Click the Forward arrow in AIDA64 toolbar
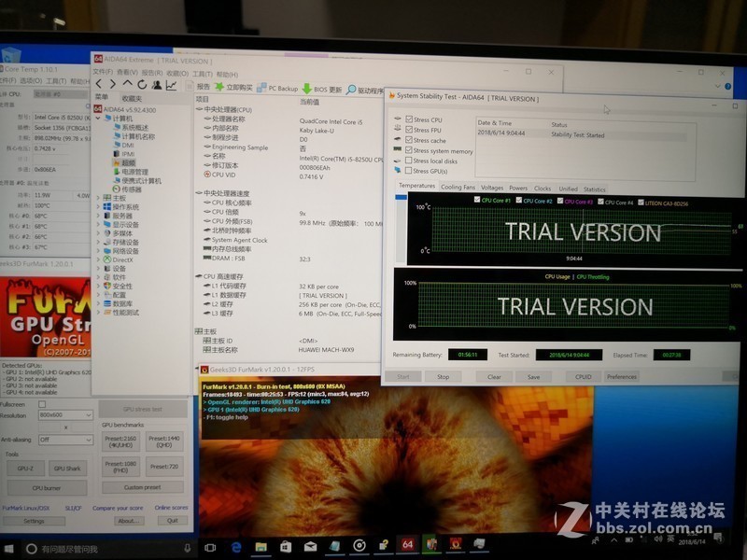This screenshot has height=560, width=747. pos(113,84)
